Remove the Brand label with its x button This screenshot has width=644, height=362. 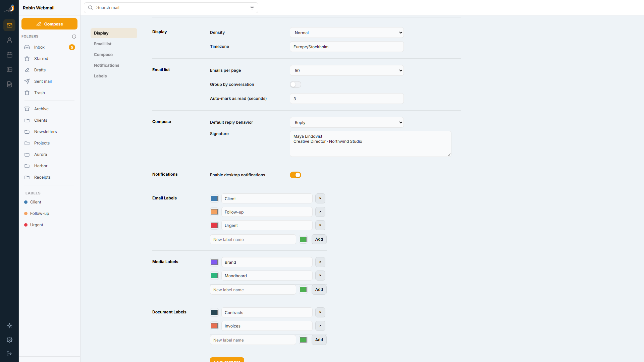(x=320, y=262)
